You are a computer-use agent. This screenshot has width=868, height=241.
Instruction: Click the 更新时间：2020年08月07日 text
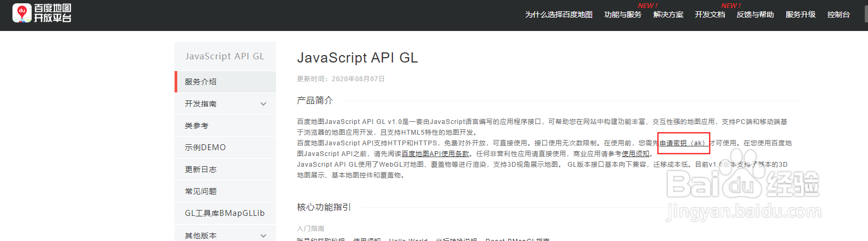341,79
